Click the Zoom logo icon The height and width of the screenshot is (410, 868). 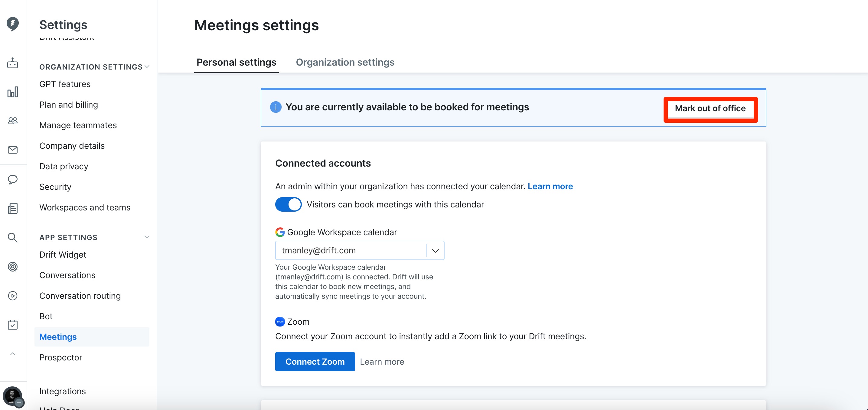tap(280, 322)
